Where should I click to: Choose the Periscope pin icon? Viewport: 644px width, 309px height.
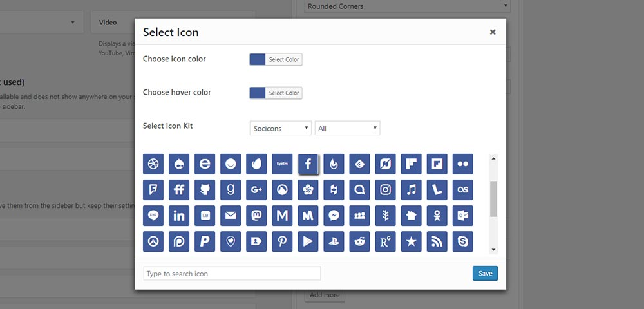click(x=231, y=241)
